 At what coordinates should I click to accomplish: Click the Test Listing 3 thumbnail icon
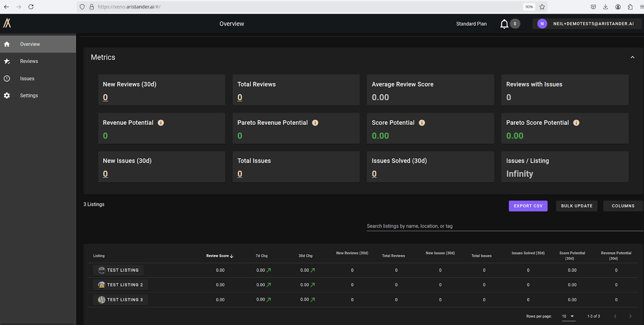pos(101,300)
